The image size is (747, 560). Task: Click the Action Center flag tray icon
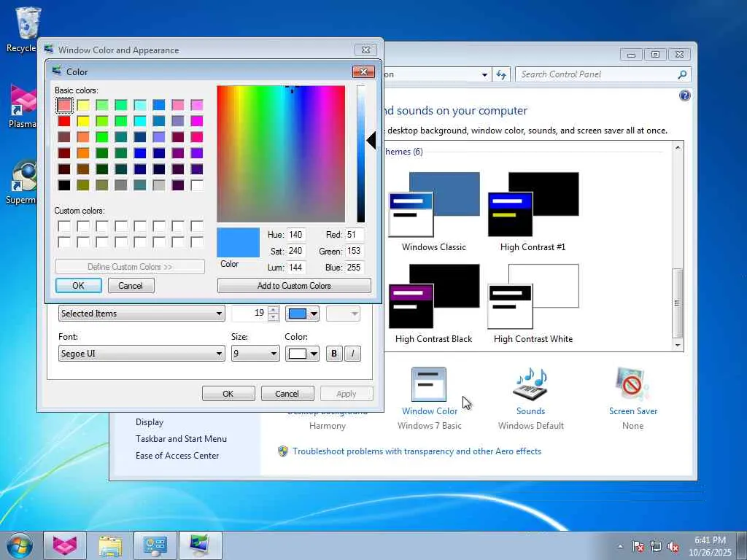pos(638,547)
